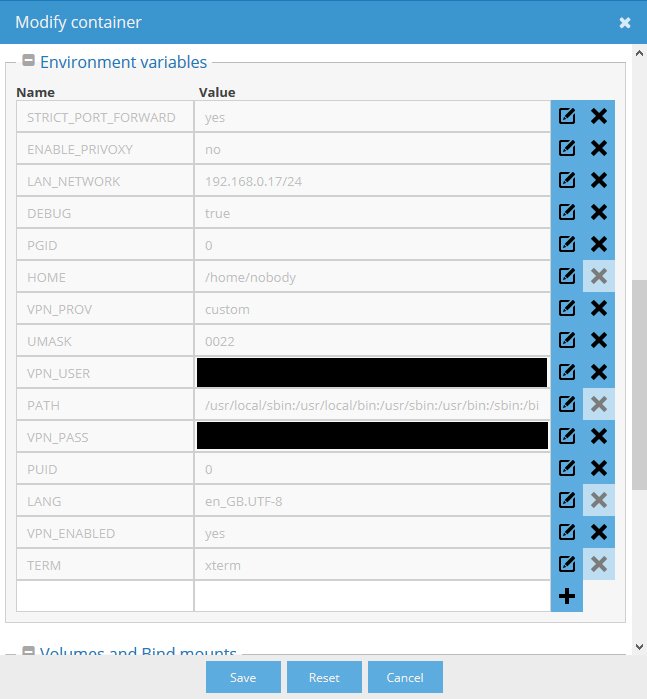Edit the PUID variable

pyautogui.click(x=567, y=469)
